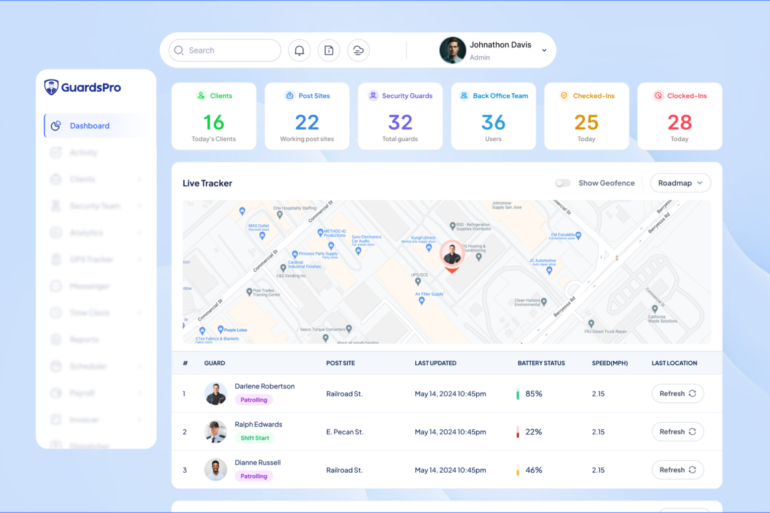Refresh Ralph Edwards' last location
770x513 pixels.
[677, 432]
